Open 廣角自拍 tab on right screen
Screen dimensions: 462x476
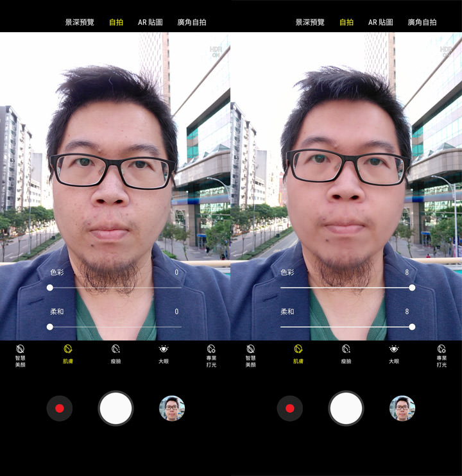[x=422, y=22]
